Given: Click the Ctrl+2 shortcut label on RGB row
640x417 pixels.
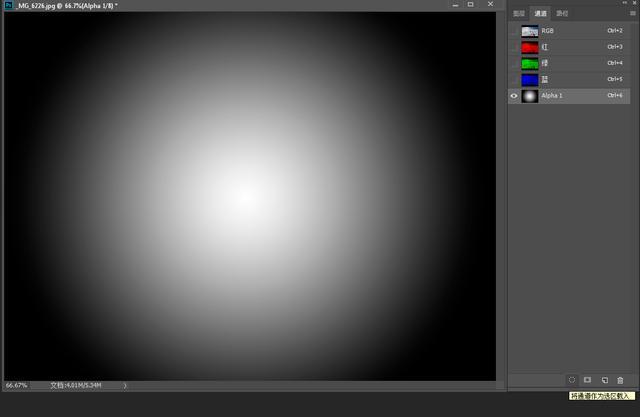Looking at the screenshot, I should pyautogui.click(x=615, y=31).
